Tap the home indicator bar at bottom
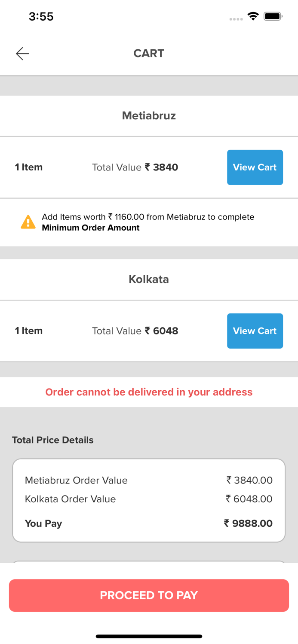 point(149,636)
